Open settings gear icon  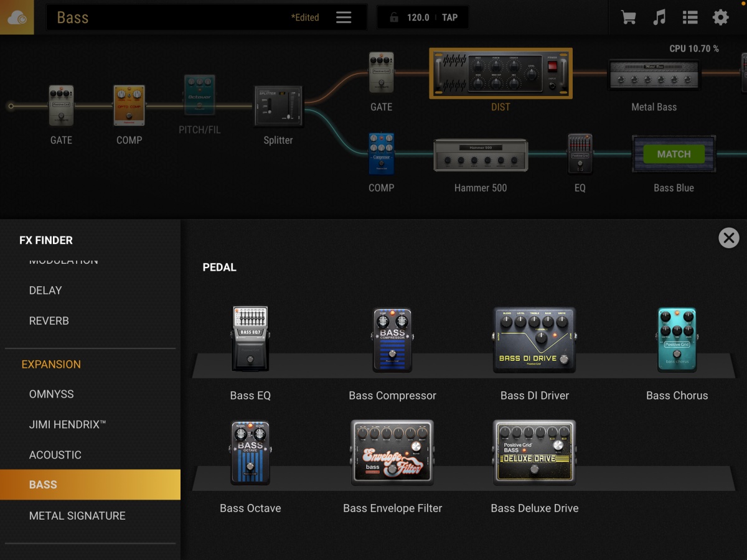point(721,17)
